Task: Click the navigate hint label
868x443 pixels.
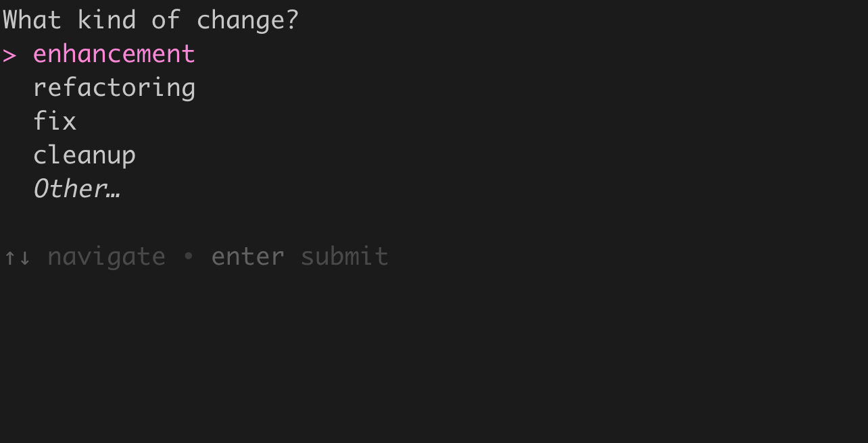Action: click(x=106, y=256)
